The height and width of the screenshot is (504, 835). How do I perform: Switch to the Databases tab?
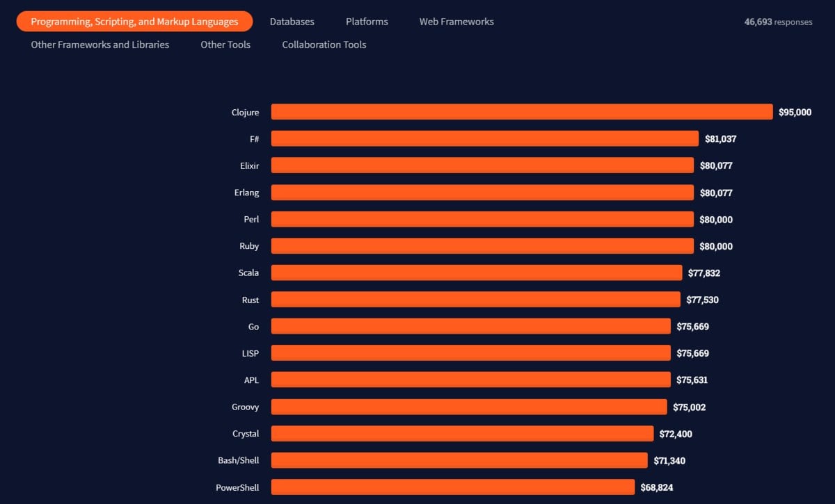click(x=292, y=22)
